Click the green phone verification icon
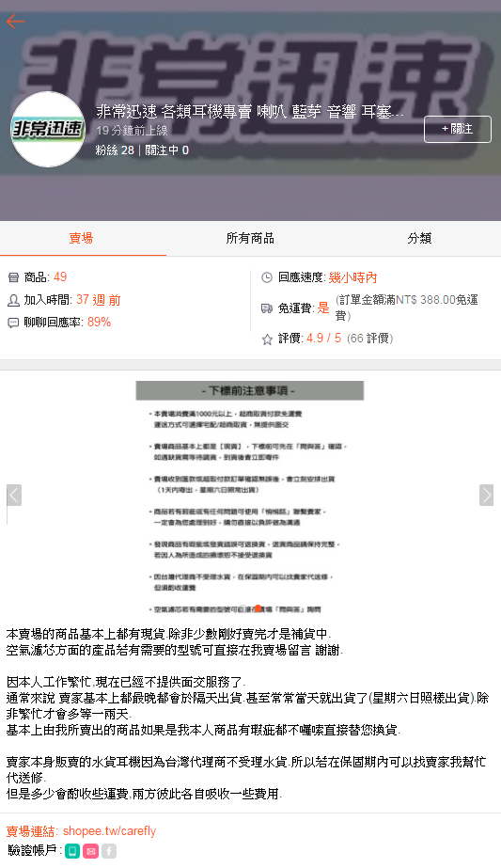The image size is (501, 868). (72, 851)
